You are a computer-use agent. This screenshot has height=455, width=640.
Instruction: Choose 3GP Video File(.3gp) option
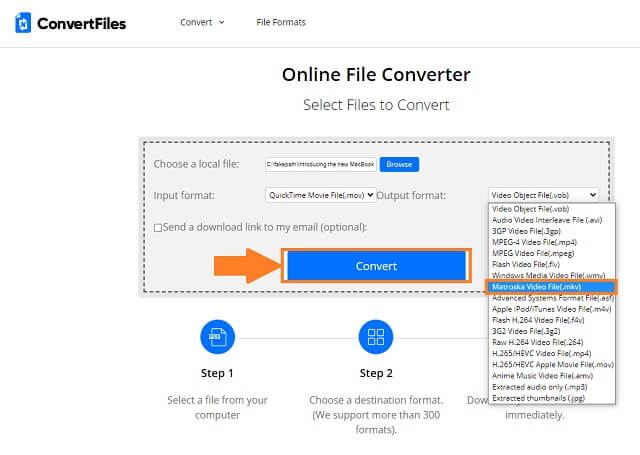pyautogui.click(x=551, y=231)
